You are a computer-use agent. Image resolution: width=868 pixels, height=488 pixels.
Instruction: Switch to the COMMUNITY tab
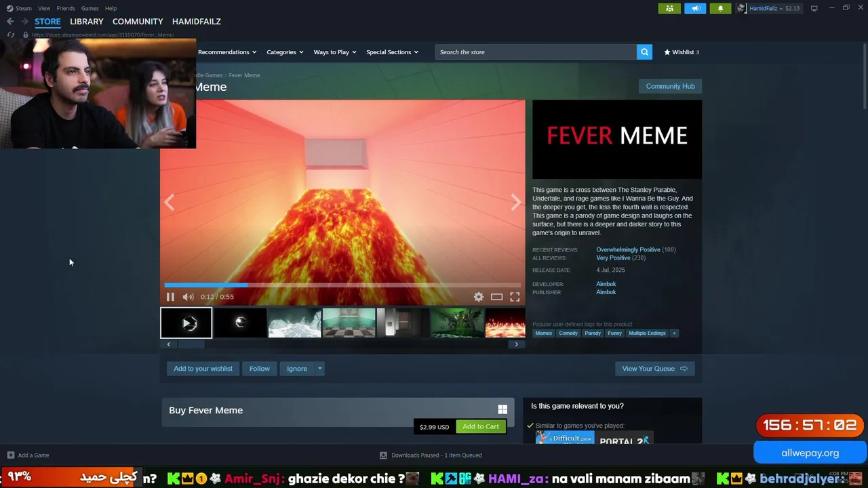pyautogui.click(x=138, y=22)
